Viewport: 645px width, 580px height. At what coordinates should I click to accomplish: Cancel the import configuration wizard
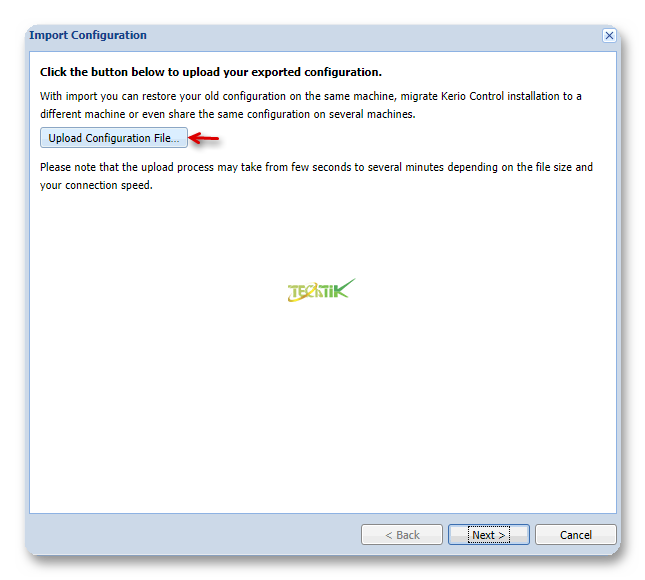(575, 534)
